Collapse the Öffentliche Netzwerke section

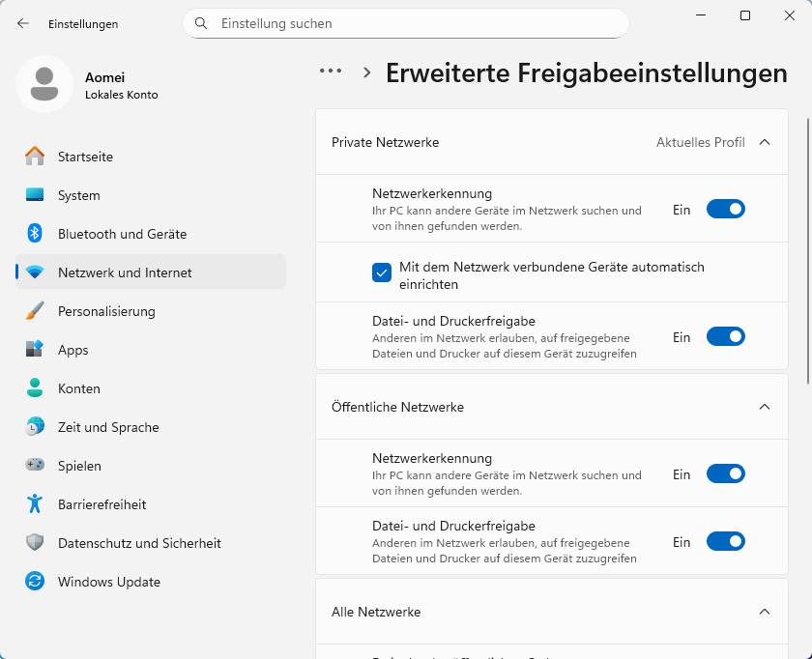(765, 407)
